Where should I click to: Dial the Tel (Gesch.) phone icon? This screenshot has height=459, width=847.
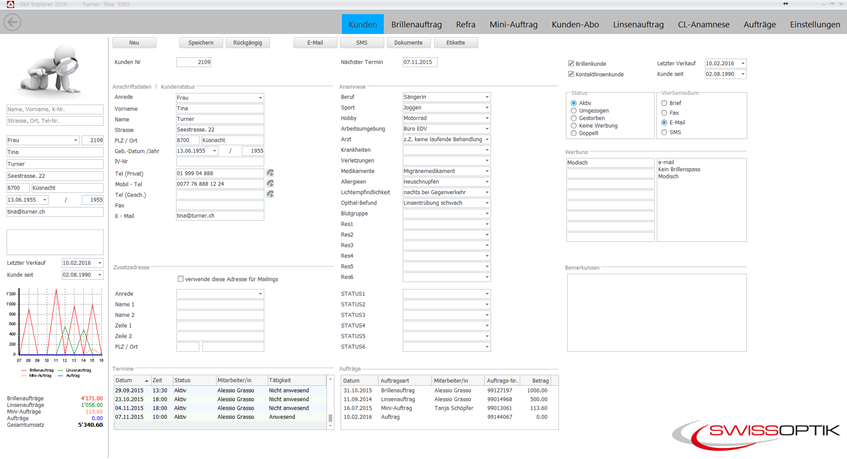[270, 194]
